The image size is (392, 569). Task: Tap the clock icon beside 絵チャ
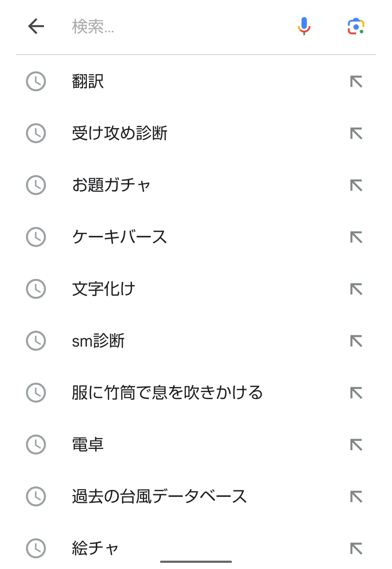click(x=36, y=548)
